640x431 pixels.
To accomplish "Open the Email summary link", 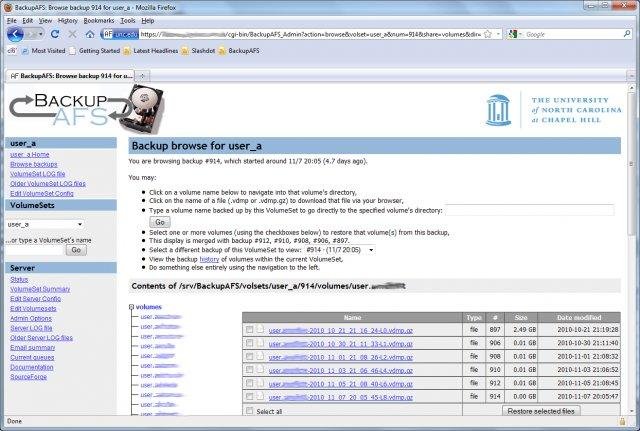I will (x=33, y=348).
